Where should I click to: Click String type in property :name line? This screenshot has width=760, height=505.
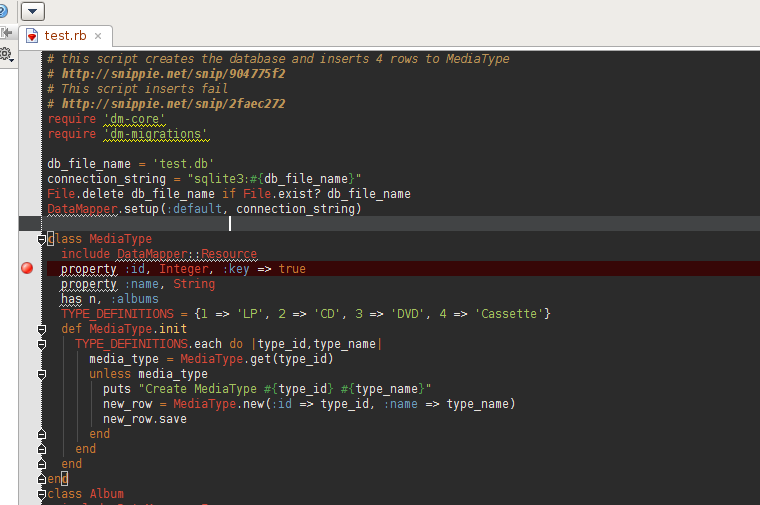194,284
